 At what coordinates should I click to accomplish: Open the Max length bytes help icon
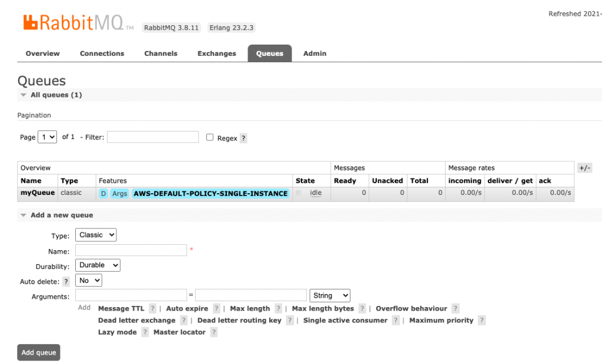coord(362,308)
